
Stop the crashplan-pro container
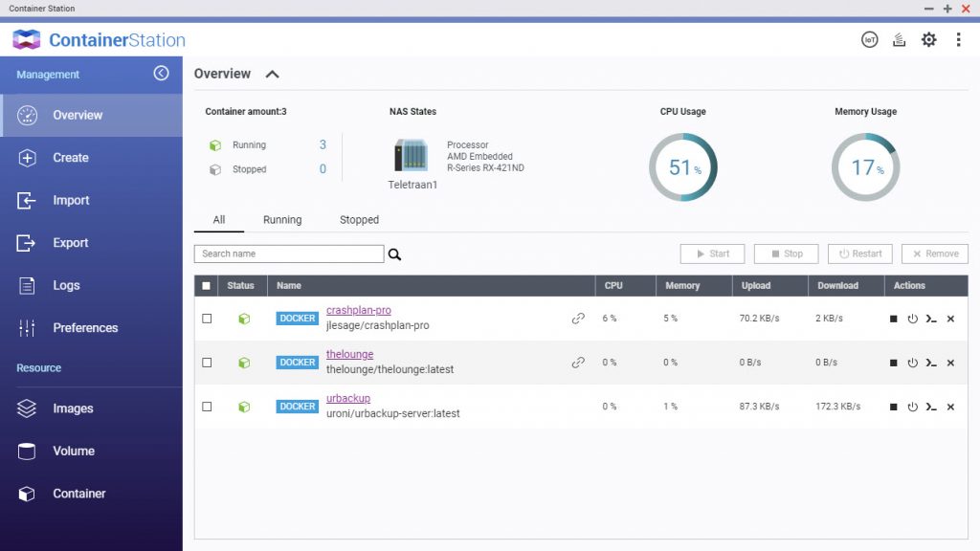tap(894, 319)
